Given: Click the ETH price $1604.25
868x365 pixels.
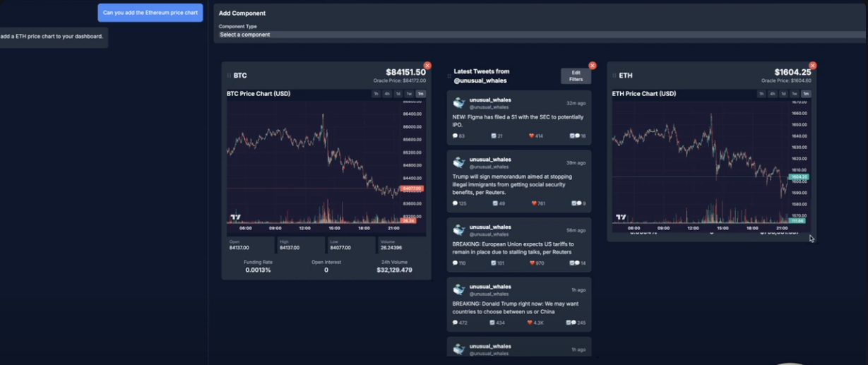Looking at the screenshot, I should point(792,72).
